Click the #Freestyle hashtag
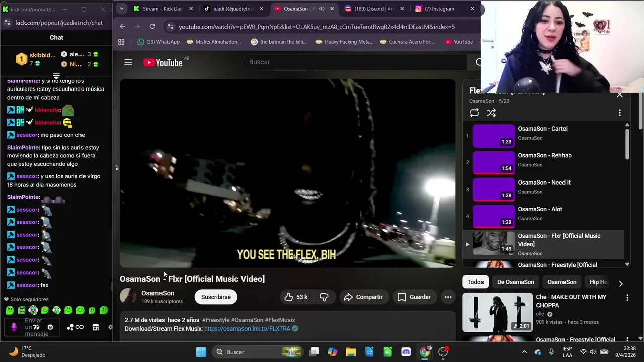Viewport: 644px width, 362px height. pyautogui.click(x=215, y=320)
